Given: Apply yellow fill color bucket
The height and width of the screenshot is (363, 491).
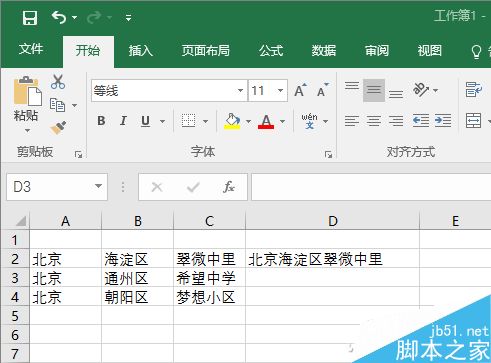Looking at the screenshot, I should coord(232,121).
